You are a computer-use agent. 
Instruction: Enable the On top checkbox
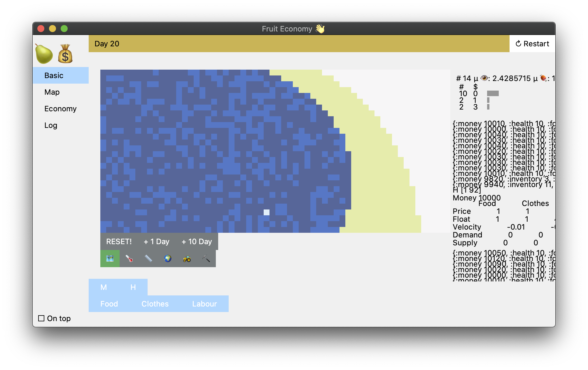41,318
